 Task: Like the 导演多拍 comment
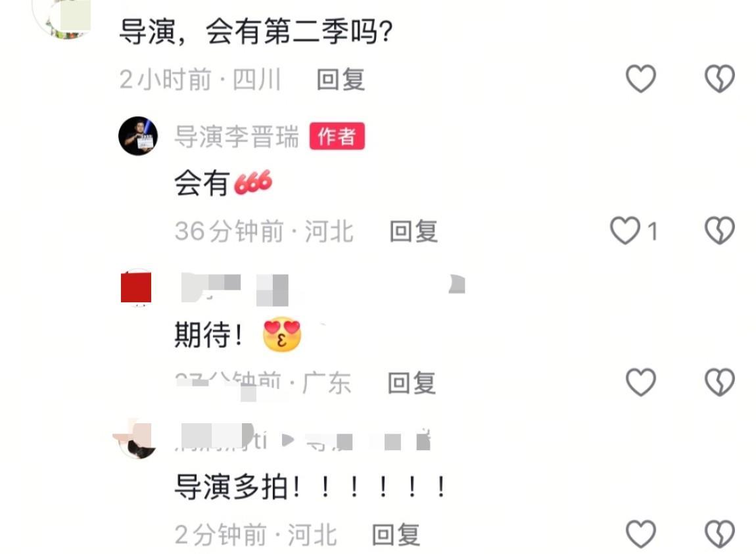pyautogui.click(x=641, y=534)
